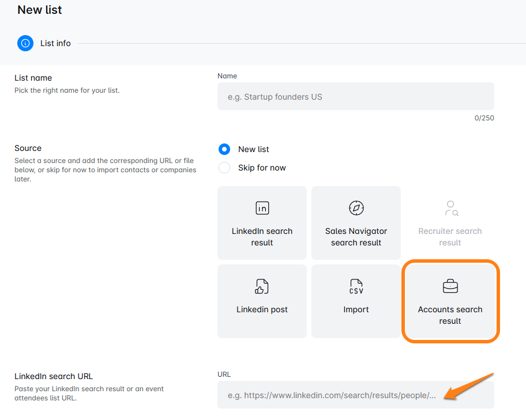Select the 'Skip for now' radio button
Image resolution: width=526 pixels, height=420 pixels.
pyautogui.click(x=224, y=168)
